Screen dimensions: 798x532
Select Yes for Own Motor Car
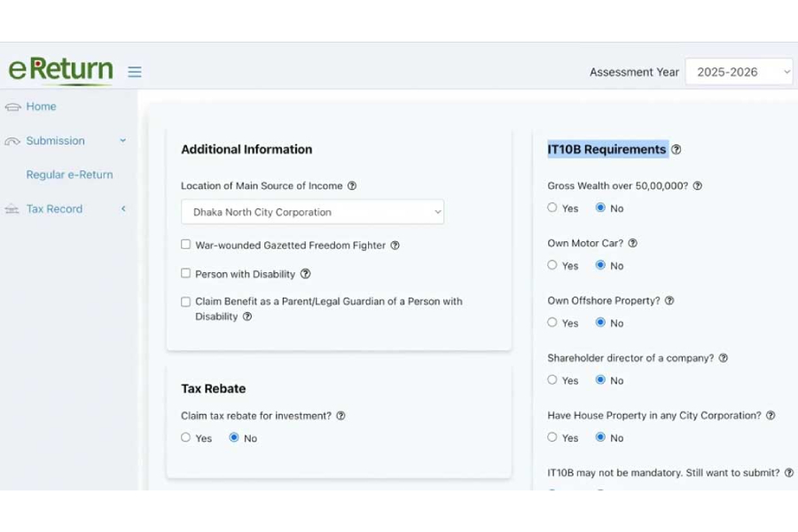(x=552, y=265)
